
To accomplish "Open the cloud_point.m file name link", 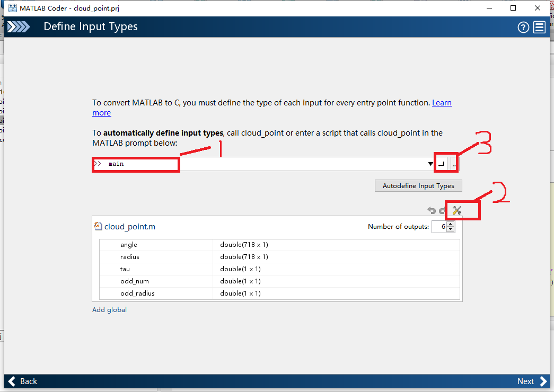I will [x=130, y=227].
